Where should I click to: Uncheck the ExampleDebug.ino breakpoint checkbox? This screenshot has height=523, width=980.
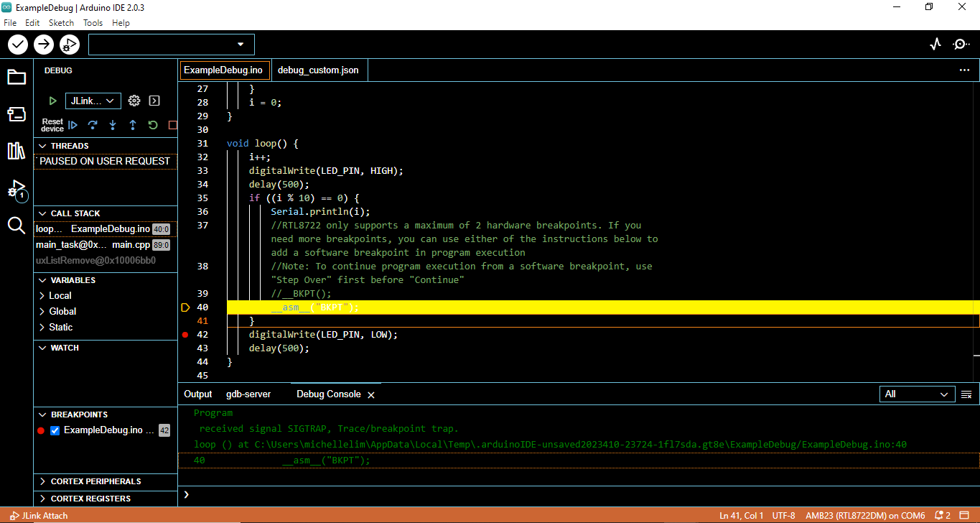pos(55,430)
